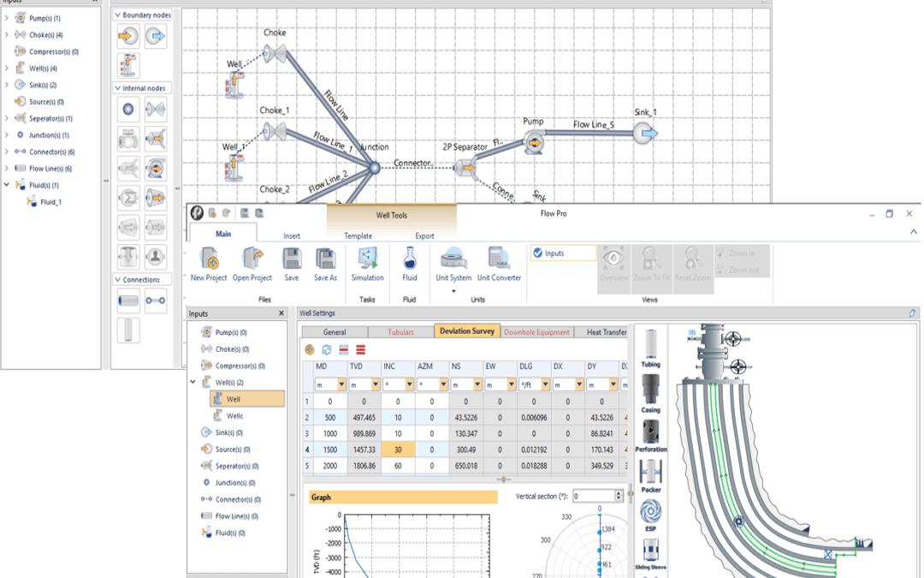Expand Well(s) (4) in network Inputs tree
Viewport: 924px width, 578px height.
[x=7, y=69]
